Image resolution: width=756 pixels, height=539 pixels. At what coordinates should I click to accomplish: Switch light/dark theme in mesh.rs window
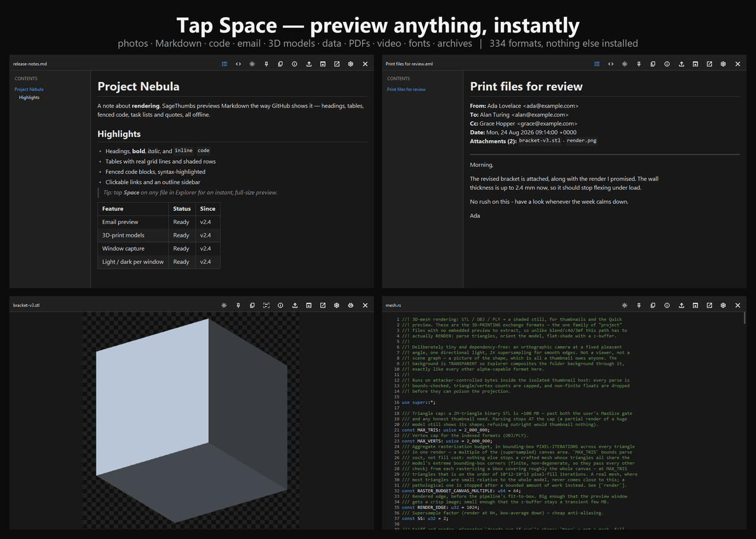coord(625,305)
